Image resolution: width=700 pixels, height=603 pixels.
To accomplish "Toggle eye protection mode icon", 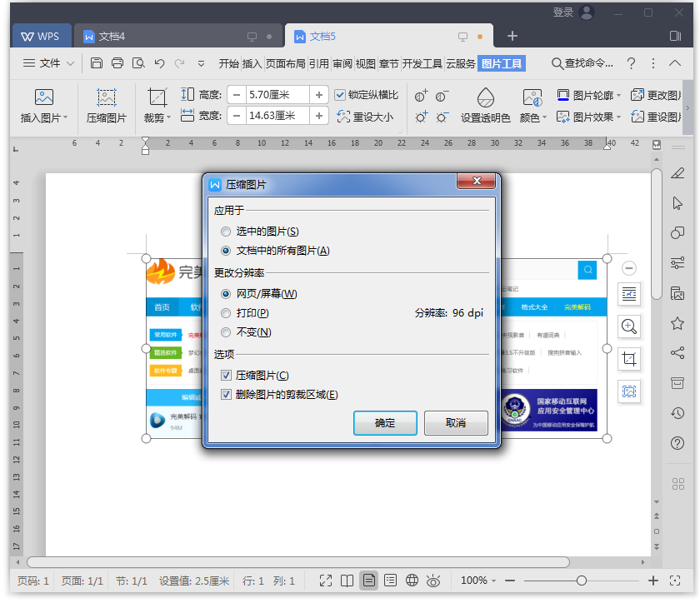I will pos(433,581).
